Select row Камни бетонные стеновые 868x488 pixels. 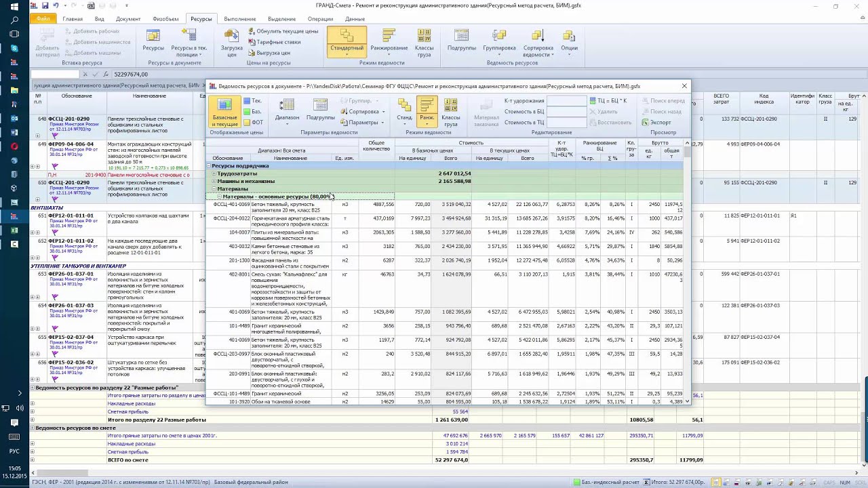446,249
